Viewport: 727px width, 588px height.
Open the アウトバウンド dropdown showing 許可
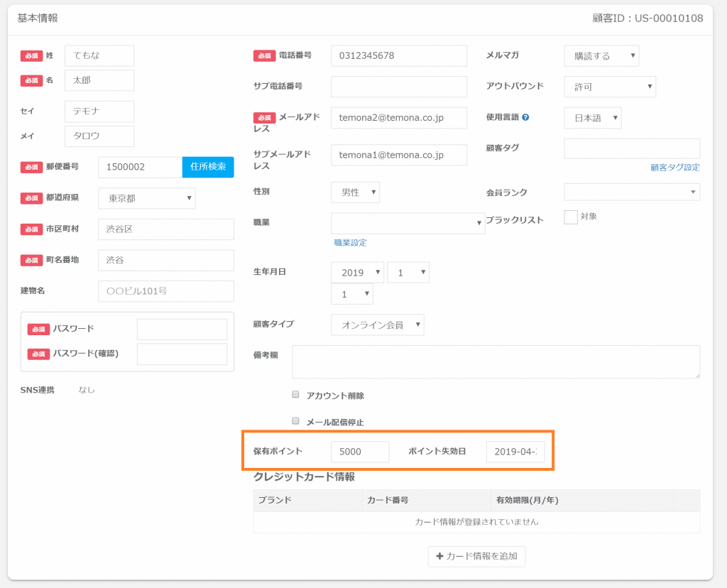pyautogui.click(x=609, y=87)
